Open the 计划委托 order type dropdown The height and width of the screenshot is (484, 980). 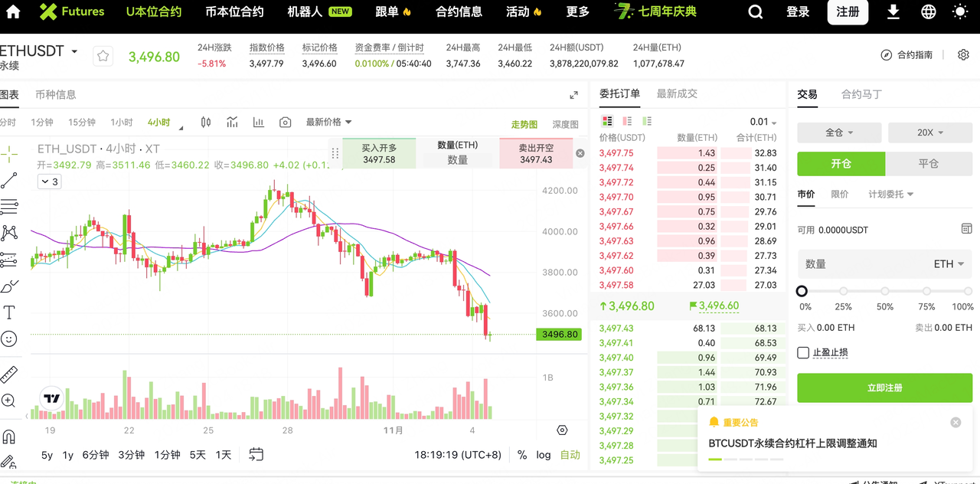891,195
